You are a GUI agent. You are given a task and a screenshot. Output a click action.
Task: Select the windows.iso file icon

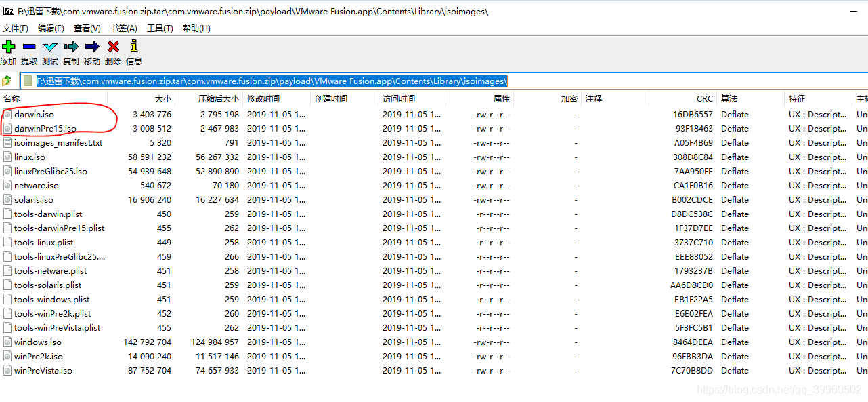[x=7, y=342]
